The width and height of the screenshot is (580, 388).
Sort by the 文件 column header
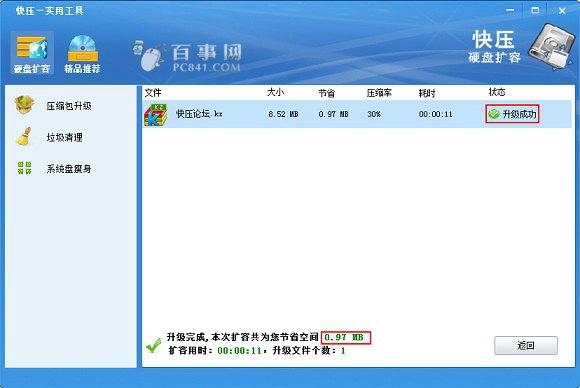pos(153,92)
